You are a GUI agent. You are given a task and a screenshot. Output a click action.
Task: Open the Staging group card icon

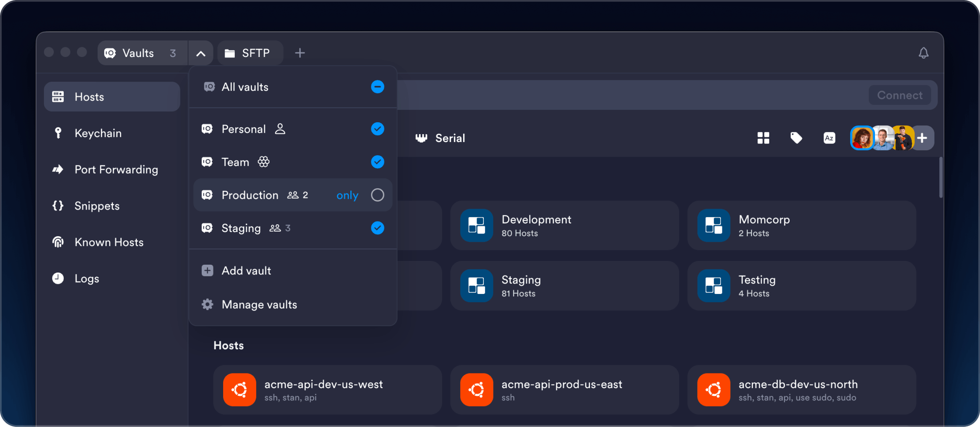(476, 286)
